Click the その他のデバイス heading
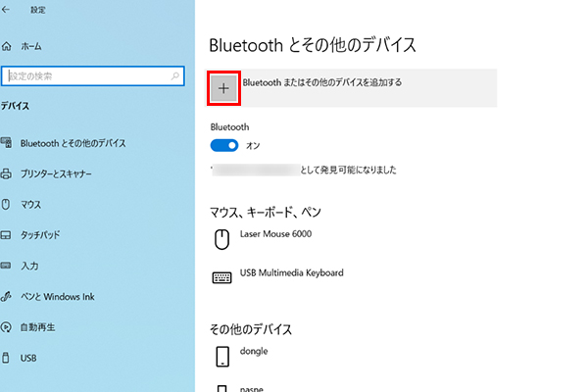588x392 pixels. pos(251,329)
